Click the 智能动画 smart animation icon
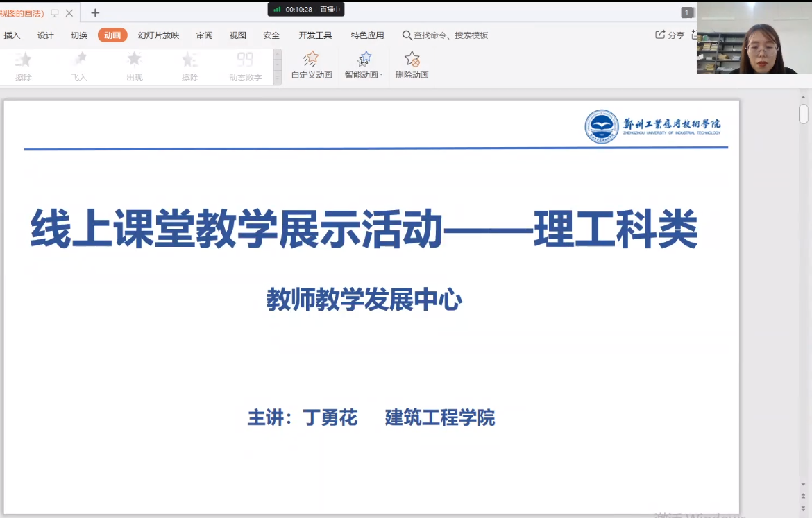Image resolution: width=812 pixels, height=518 pixels. pos(364,60)
